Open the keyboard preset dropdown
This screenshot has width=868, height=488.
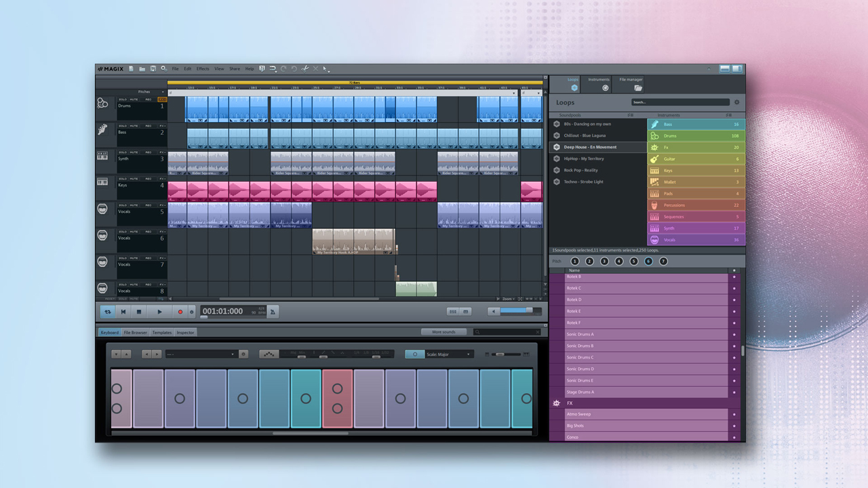[201, 354]
